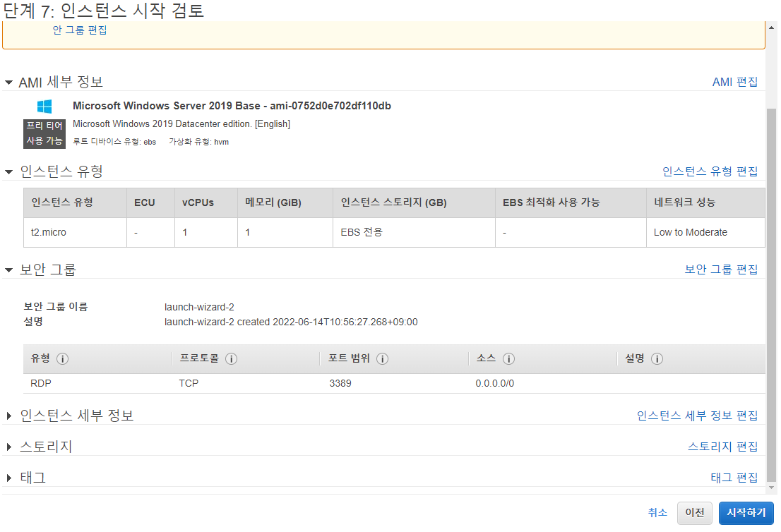Screen dimensions: 781x532
Task: Click the 이전 button
Action: [x=694, y=513]
